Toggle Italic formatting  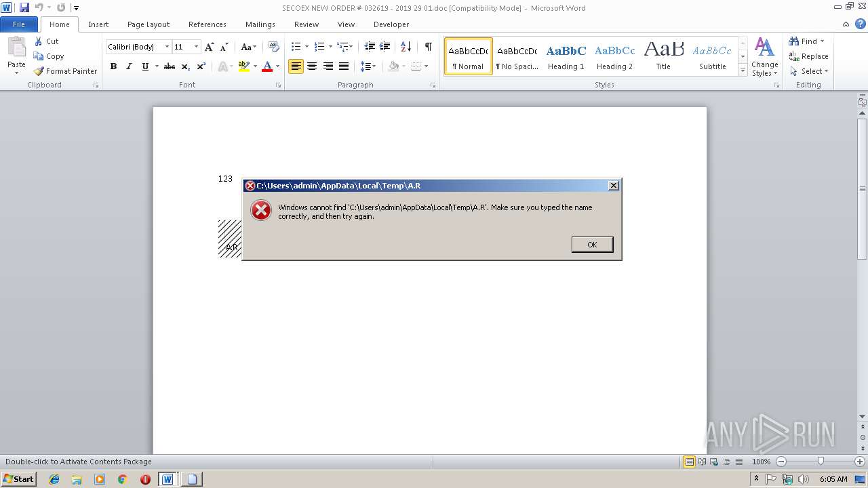[x=129, y=66]
